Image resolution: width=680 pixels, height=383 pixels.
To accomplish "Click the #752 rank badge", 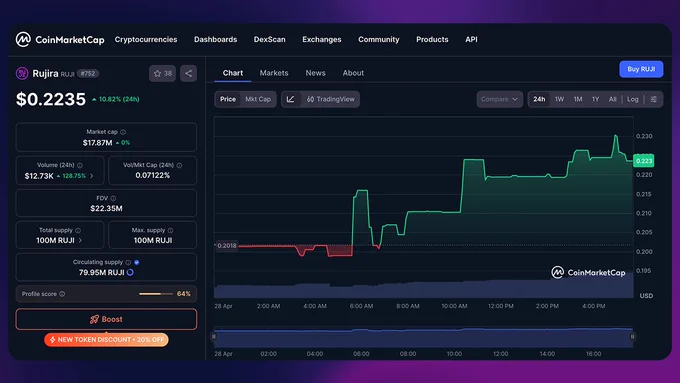I will pyautogui.click(x=88, y=74).
